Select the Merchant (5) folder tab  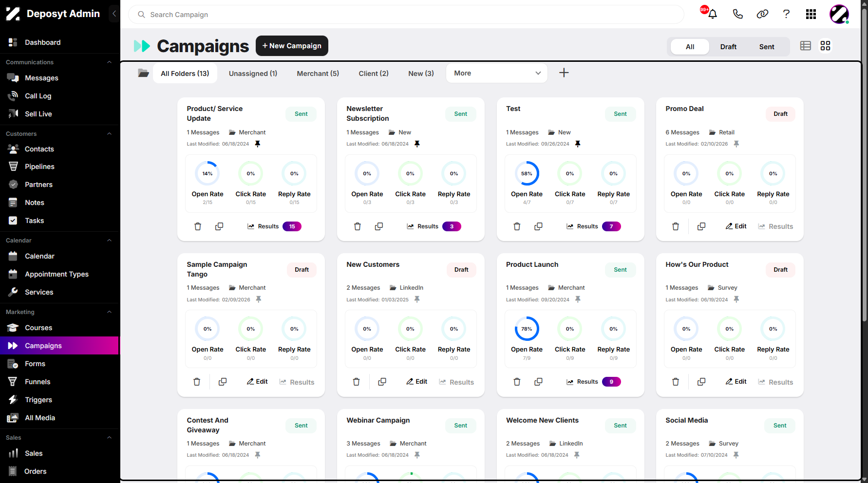point(318,74)
